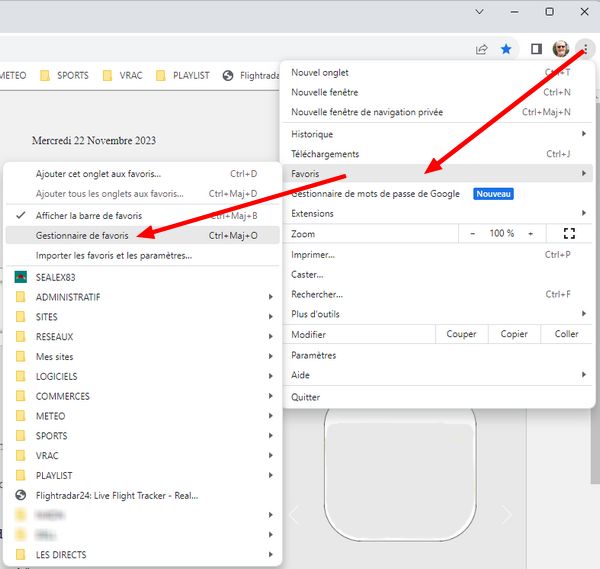Expand the Extensions submenu
Viewport: 600px width, 569px height.
438,213
